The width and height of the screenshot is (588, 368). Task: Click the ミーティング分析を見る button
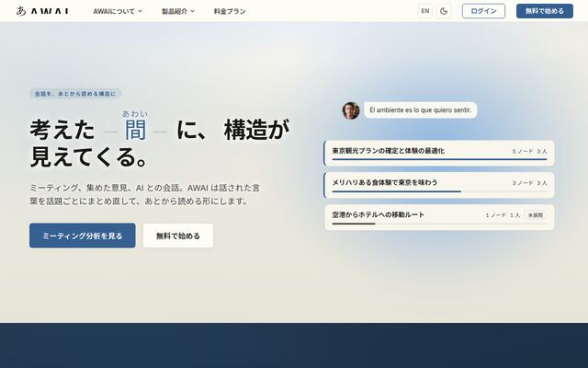(x=83, y=236)
